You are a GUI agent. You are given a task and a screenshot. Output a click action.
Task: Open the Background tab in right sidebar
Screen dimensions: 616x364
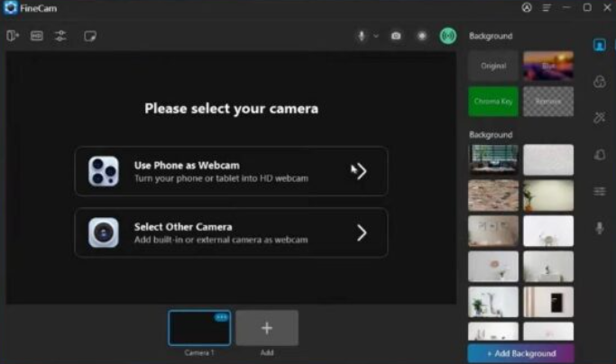coord(600,45)
